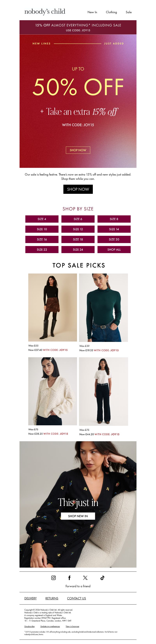Open the Clothing menu item

(111, 12)
